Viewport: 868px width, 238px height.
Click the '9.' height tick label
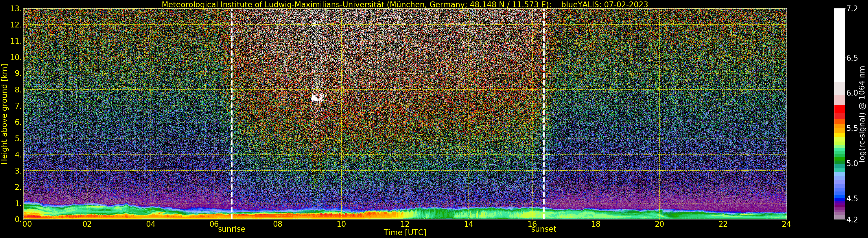pos(18,73)
